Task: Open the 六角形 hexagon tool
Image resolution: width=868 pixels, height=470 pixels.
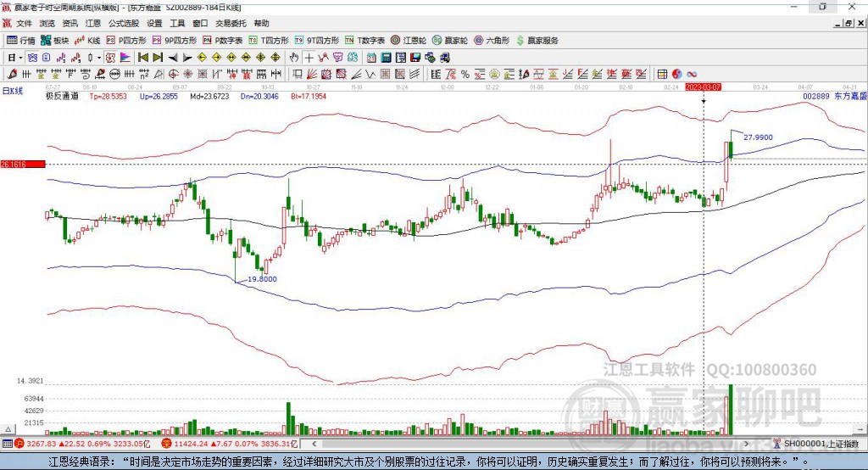Action: [492, 41]
